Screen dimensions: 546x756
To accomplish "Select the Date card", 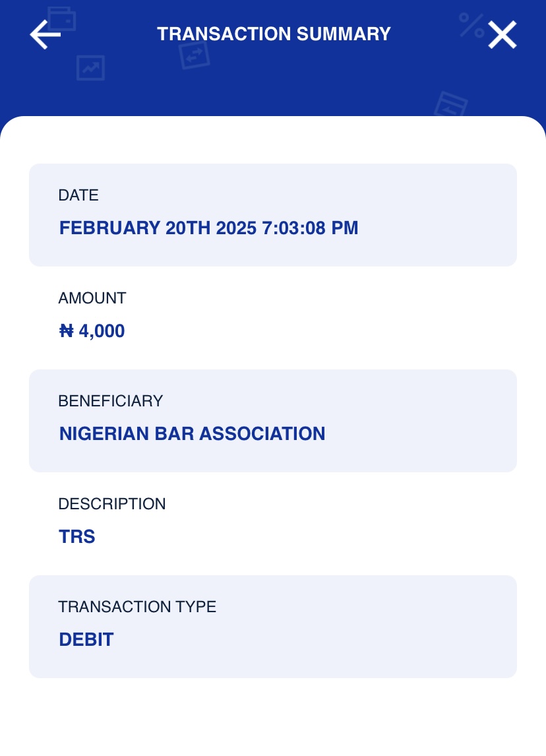I will 273,215.
